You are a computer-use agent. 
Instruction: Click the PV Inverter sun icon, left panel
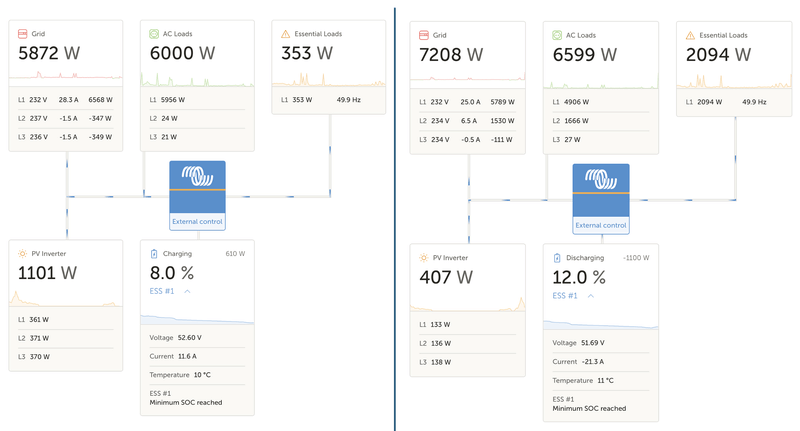22,253
